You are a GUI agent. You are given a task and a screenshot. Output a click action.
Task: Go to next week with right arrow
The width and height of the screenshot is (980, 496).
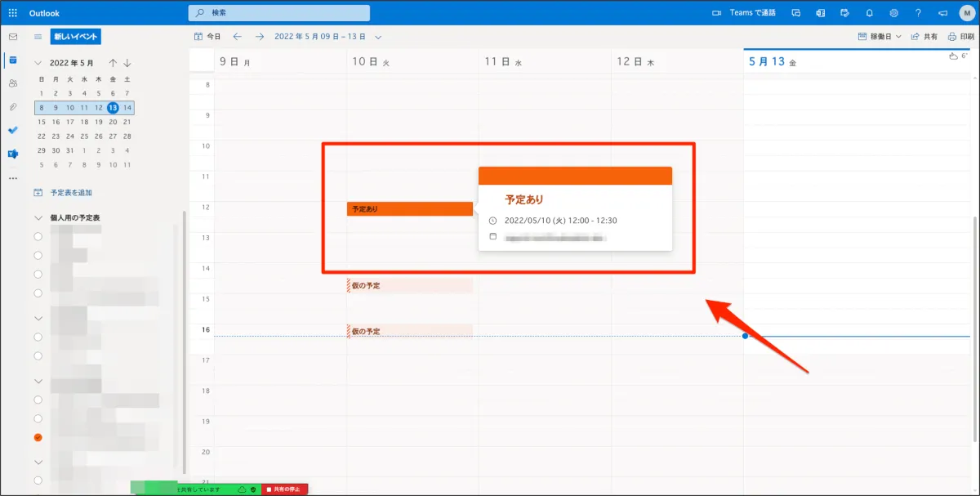(x=260, y=37)
